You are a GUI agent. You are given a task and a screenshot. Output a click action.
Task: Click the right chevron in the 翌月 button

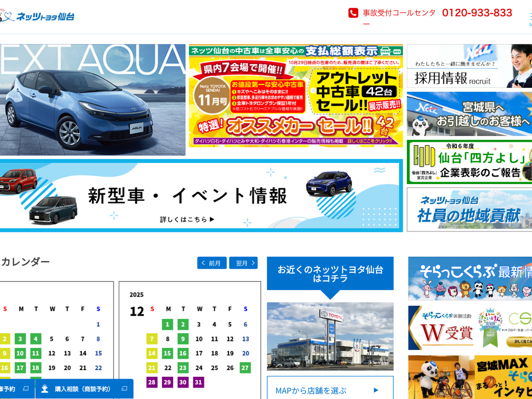point(253,263)
